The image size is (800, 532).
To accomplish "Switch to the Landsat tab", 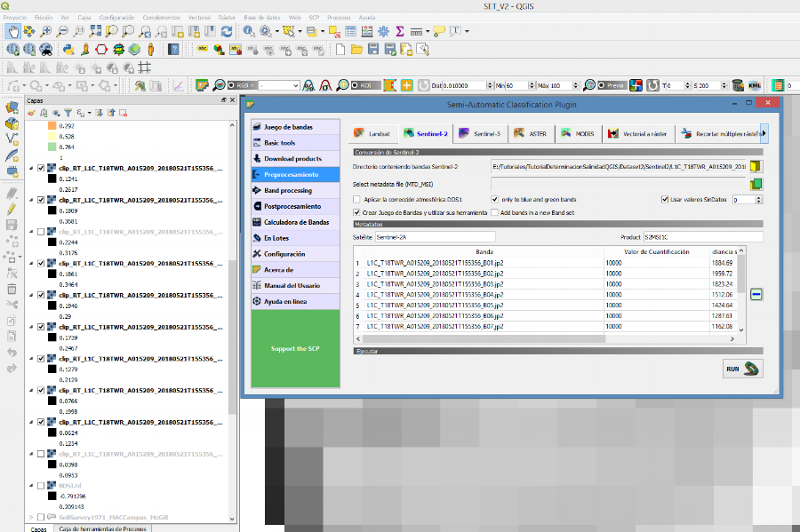I will tap(372, 133).
